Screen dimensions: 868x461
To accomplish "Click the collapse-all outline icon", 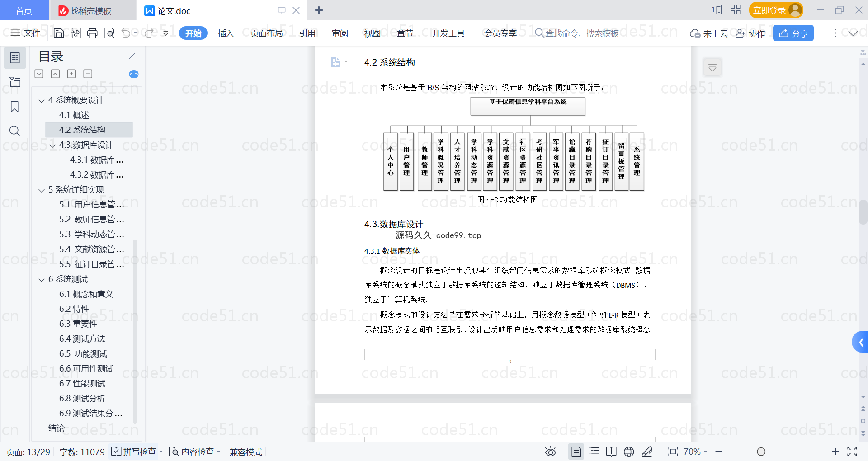I will pos(55,74).
